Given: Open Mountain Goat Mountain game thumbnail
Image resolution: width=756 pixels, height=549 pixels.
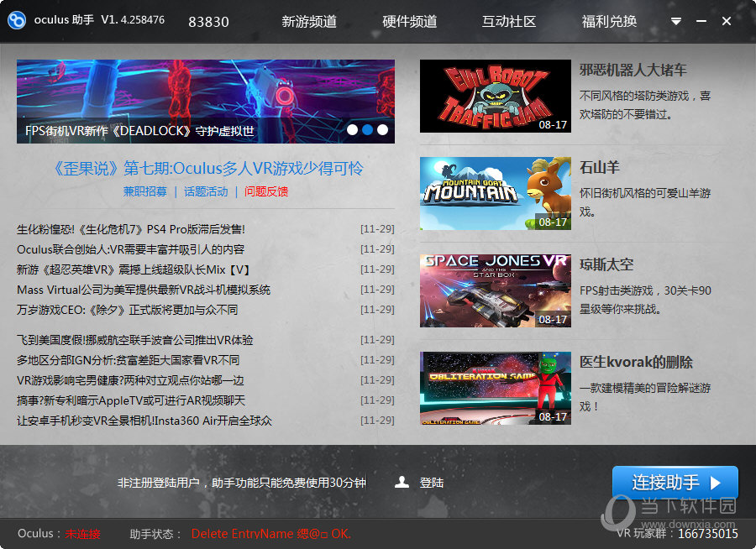Looking at the screenshot, I should (495, 193).
